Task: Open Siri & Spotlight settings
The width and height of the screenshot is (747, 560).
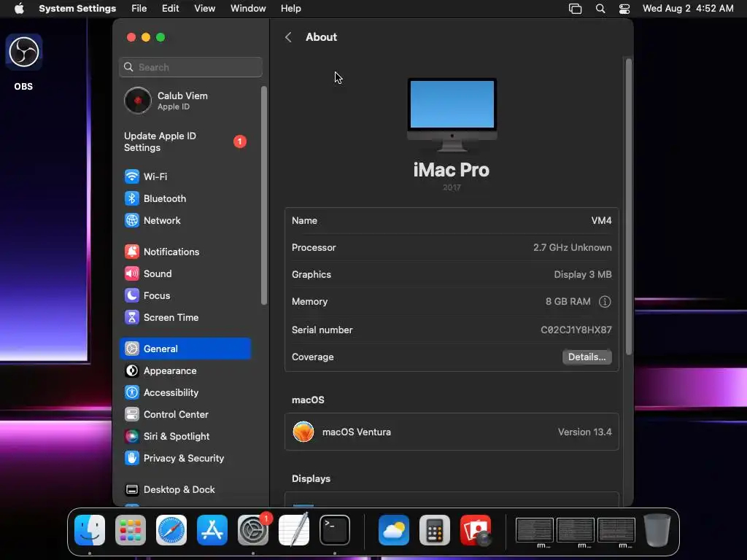Action: 185,436
